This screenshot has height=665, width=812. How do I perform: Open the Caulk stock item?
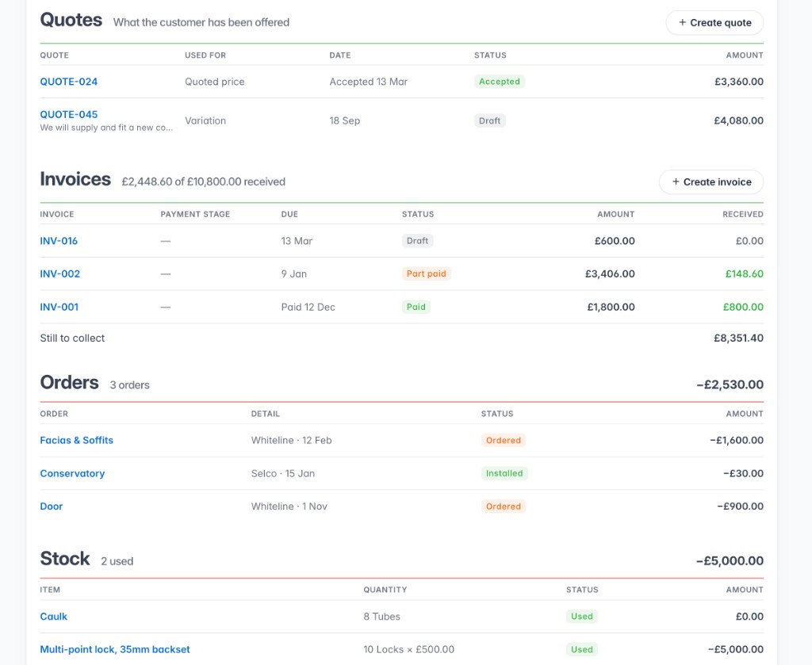(54, 617)
